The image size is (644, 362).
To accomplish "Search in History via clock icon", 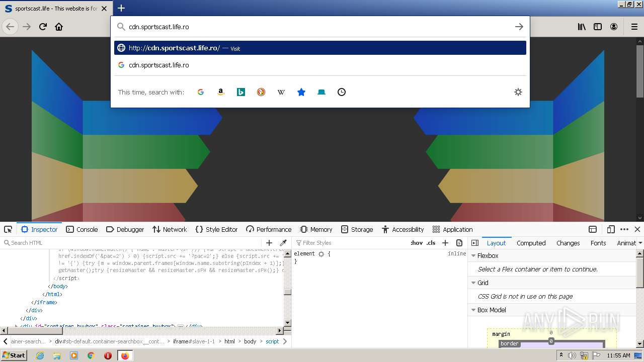I will pos(342,92).
